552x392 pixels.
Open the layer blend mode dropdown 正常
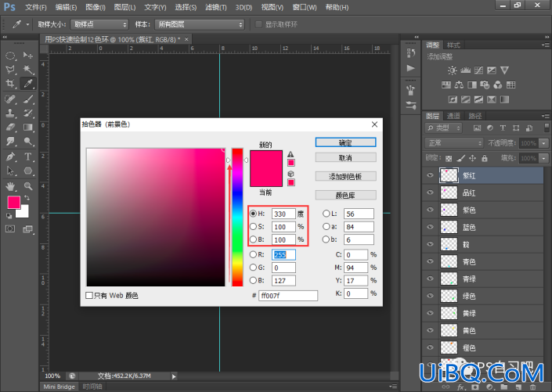pos(454,143)
